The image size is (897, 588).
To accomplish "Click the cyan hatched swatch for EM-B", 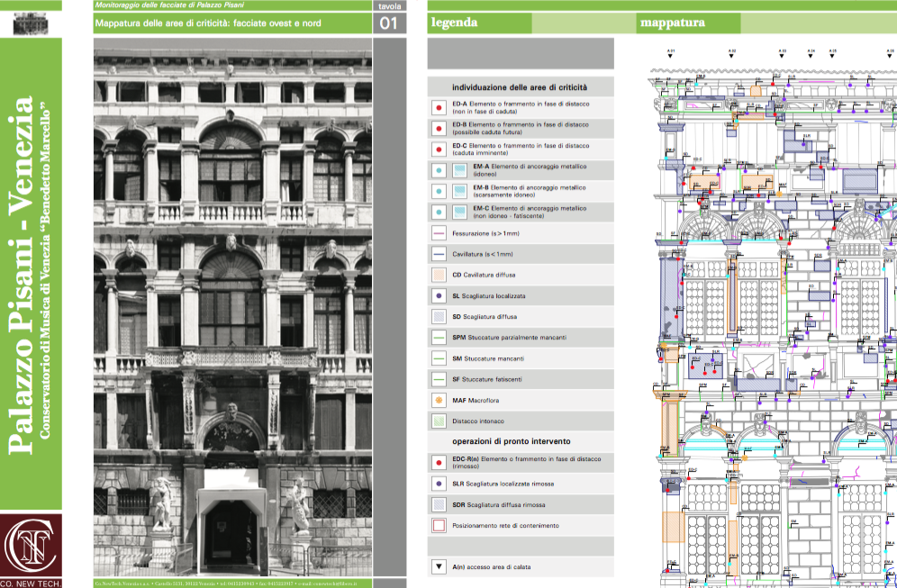I will coord(459,191).
